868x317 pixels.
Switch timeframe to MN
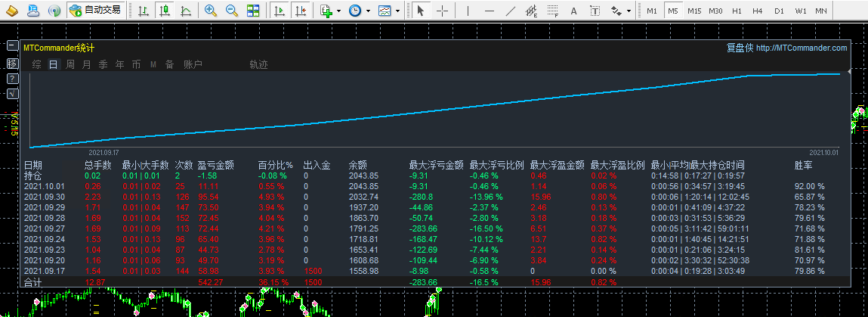click(x=821, y=11)
